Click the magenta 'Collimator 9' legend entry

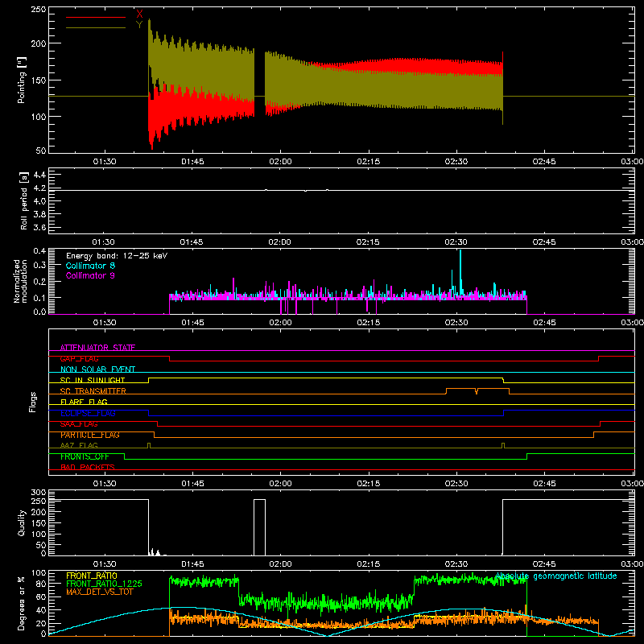point(90,275)
